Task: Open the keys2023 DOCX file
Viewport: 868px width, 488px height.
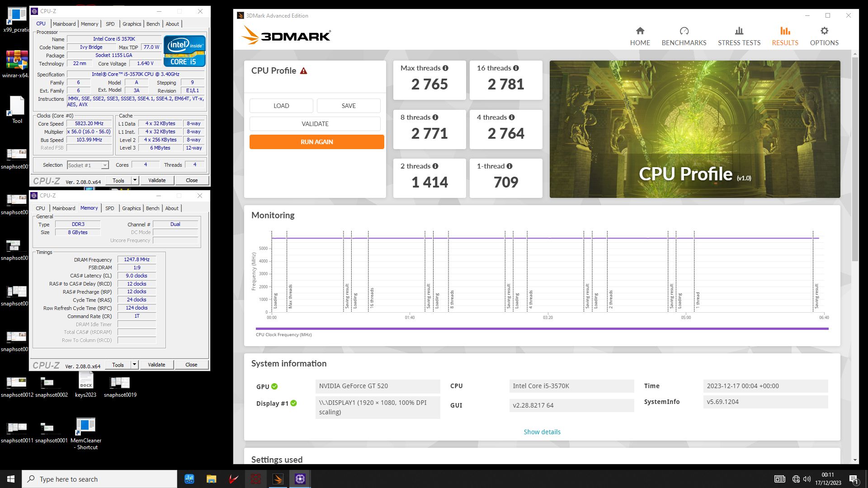Action: [x=85, y=385]
